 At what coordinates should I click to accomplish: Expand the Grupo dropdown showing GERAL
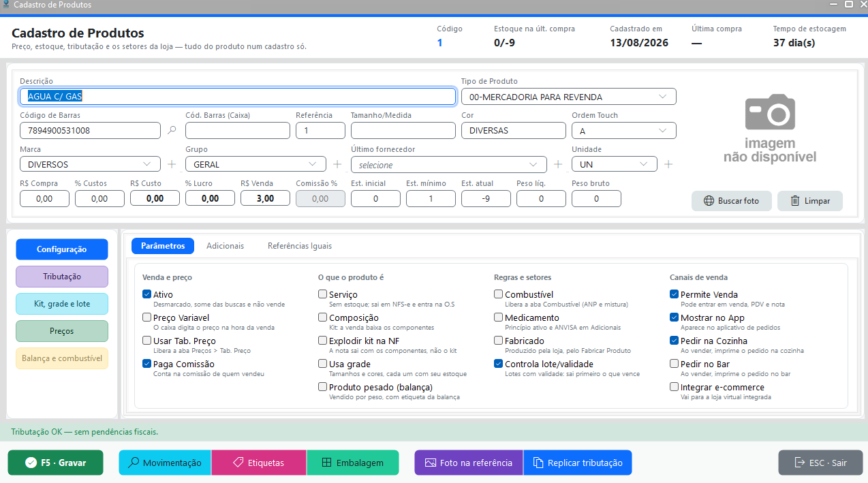pyautogui.click(x=255, y=164)
